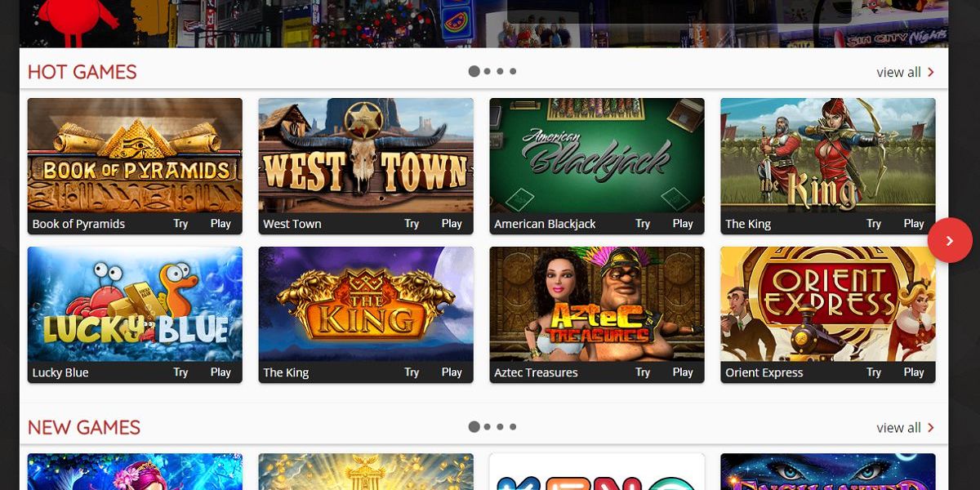
Task: Select second pagination dot in Hot Games
Action: pos(488,71)
